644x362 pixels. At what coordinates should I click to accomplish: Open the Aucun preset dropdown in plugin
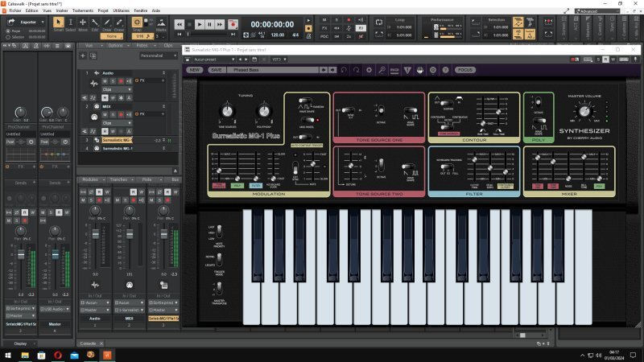coord(213,60)
